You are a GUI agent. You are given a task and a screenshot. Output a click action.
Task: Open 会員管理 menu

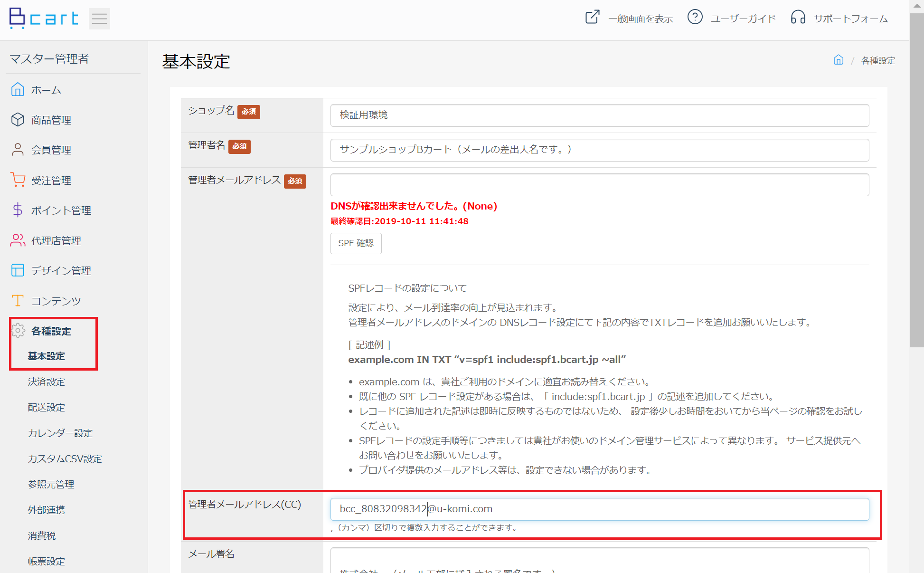tap(51, 150)
